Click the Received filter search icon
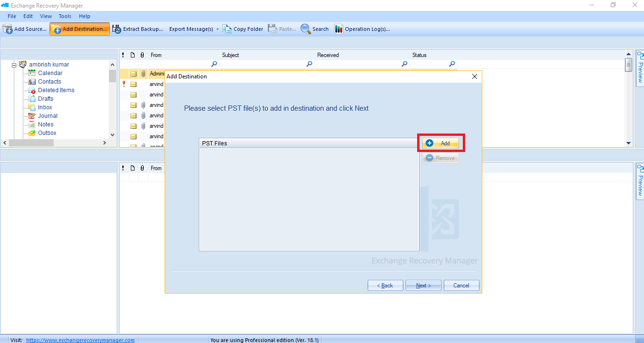 tap(404, 64)
